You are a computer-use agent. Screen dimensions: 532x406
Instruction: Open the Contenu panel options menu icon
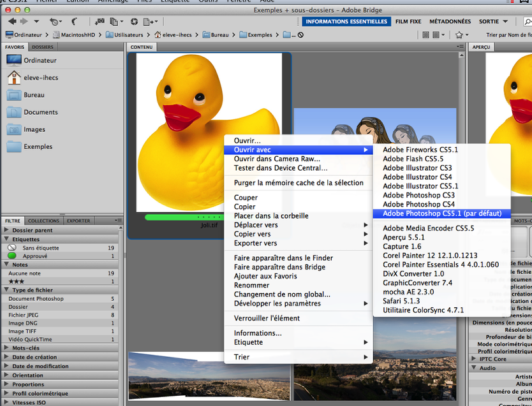click(460, 47)
